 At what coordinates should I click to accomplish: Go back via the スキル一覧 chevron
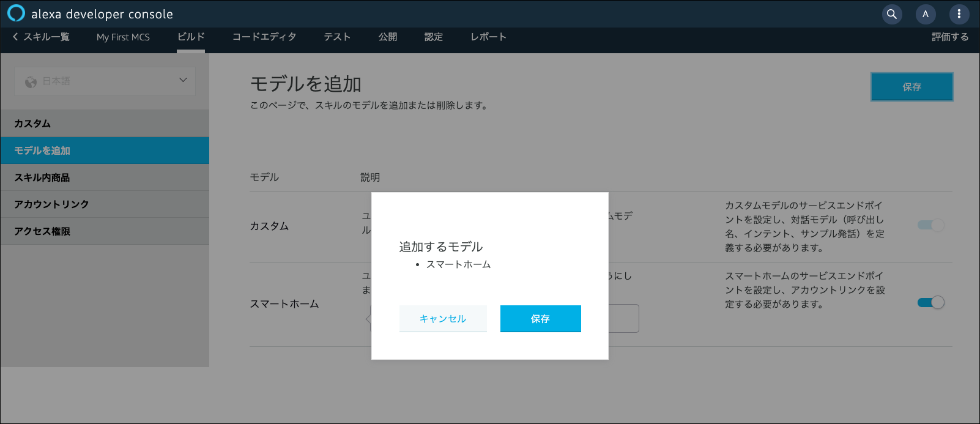(x=16, y=37)
